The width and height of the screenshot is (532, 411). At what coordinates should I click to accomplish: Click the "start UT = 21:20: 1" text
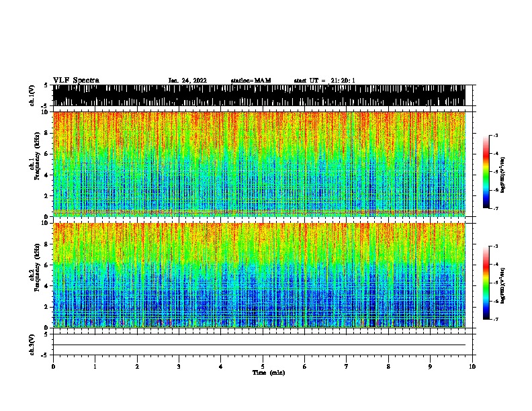coord(324,81)
